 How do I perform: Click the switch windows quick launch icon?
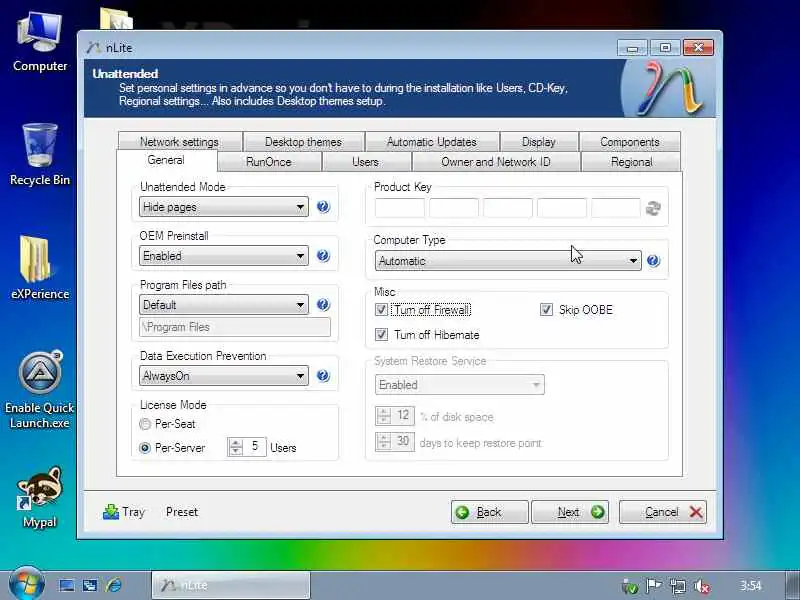(90, 585)
